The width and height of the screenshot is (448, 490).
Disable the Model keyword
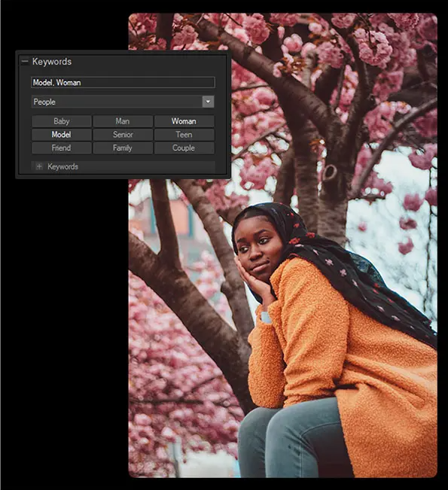[62, 135]
